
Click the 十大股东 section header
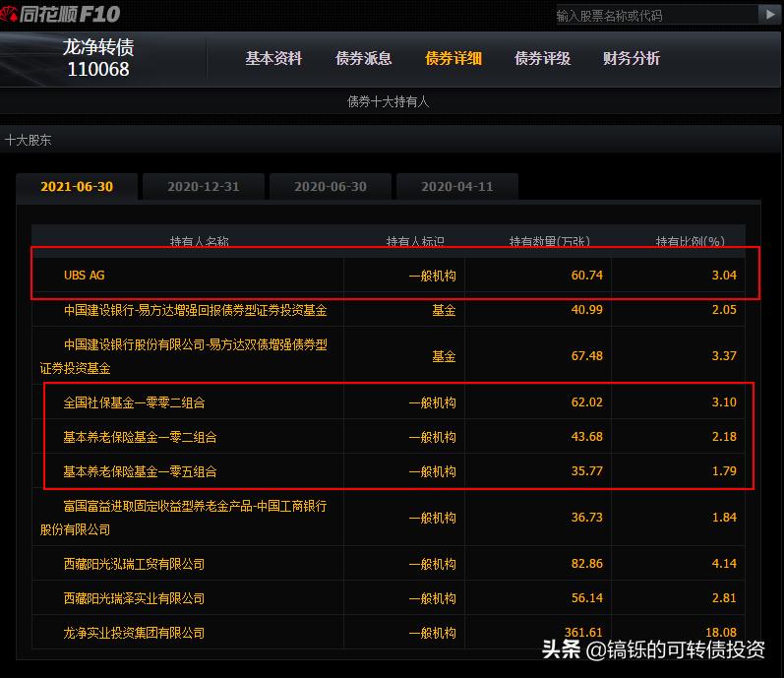tap(28, 140)
